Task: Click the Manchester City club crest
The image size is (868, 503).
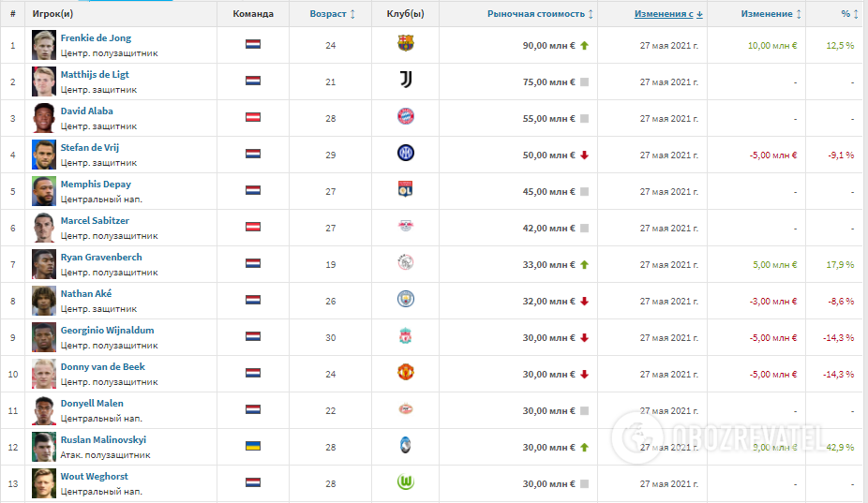Action: pos(405,300)
